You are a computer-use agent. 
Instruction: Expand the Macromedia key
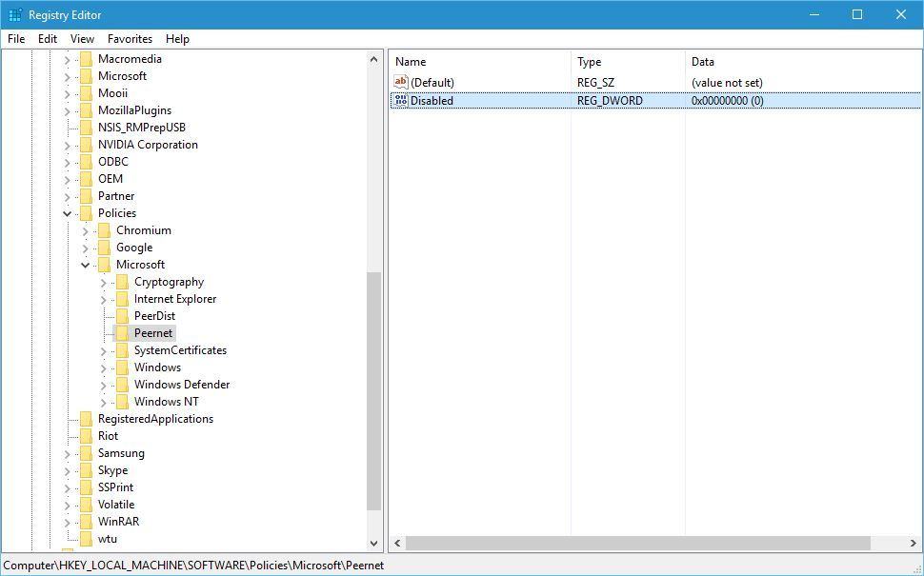[68, 60]
